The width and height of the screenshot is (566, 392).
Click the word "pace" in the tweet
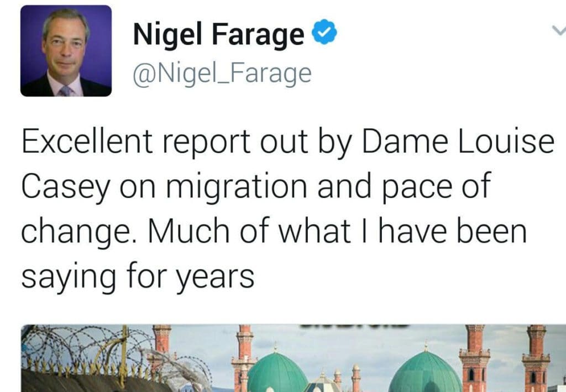click(414, 187)
